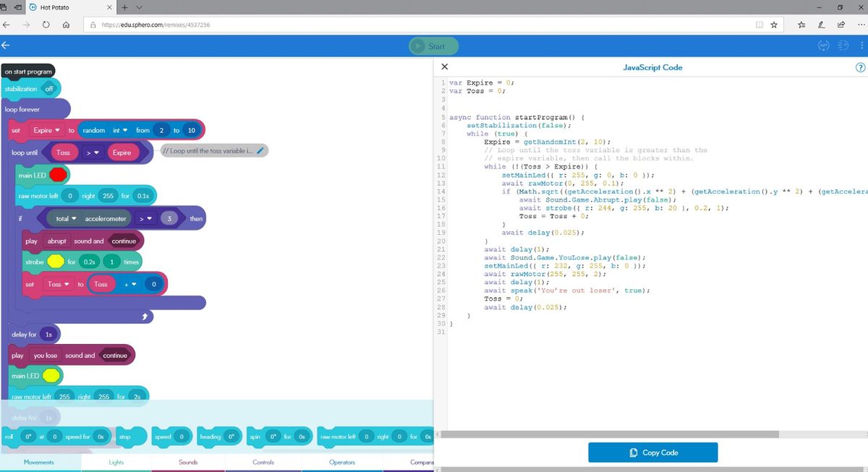Open a new browser tab with the plus
Screen dimensions: 868x472
124,7
